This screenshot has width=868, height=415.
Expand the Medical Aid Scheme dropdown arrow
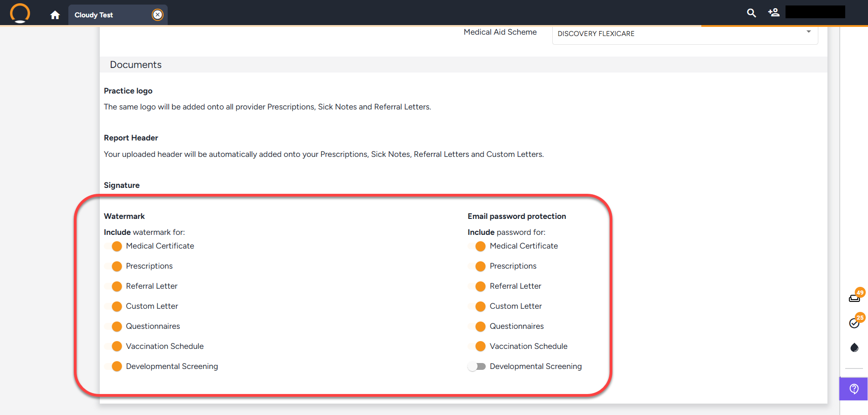(x=809, y=32)
